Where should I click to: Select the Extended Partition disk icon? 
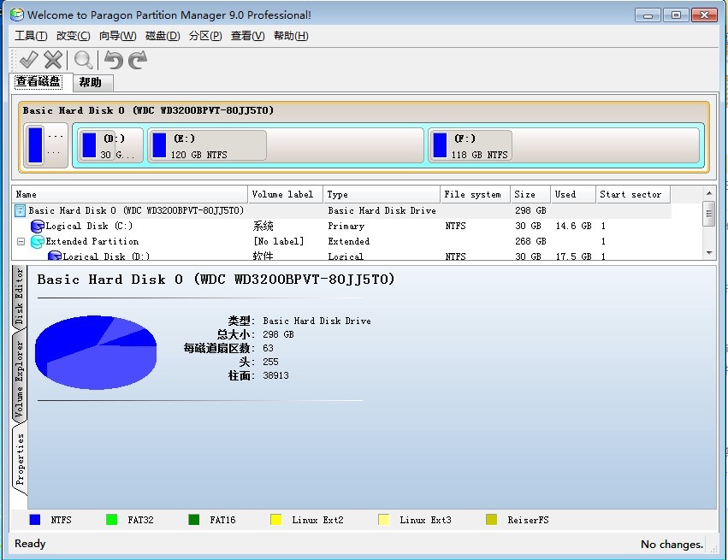(x=37, y=242)
